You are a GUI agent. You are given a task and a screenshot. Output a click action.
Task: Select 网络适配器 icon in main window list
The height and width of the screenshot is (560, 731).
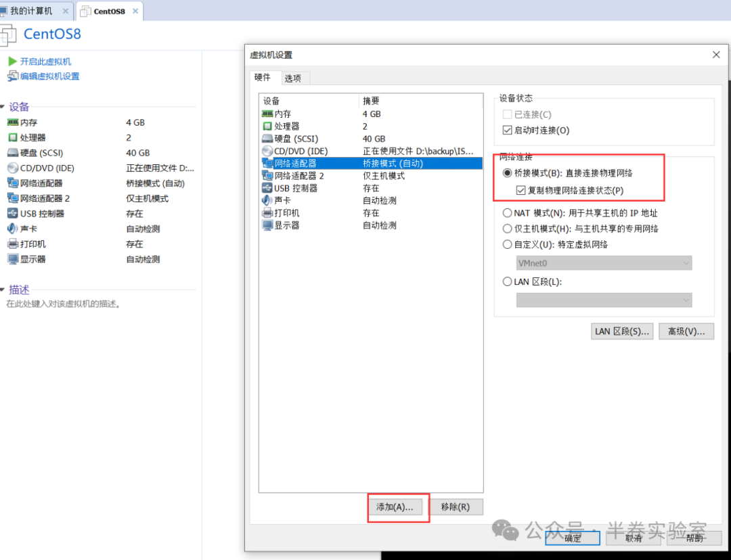click(x=13, y=183)
